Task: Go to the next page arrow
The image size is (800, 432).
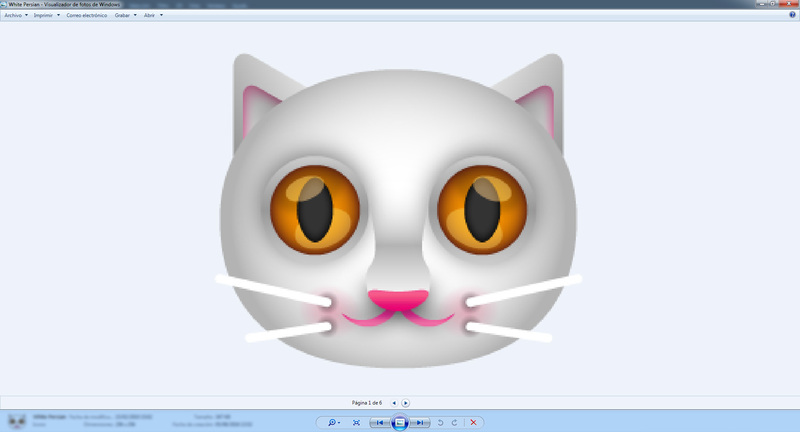Action: [x=406, y=403]
